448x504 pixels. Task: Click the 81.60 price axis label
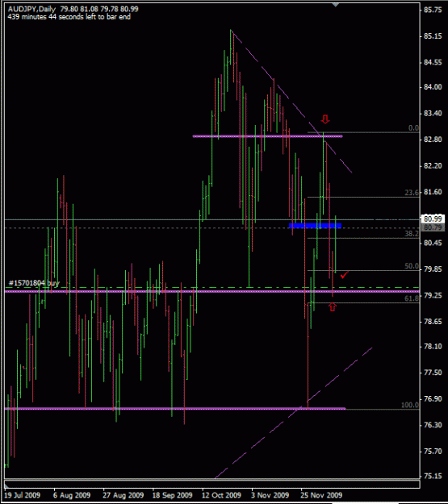pyautogui.click(x=433, y=192)
